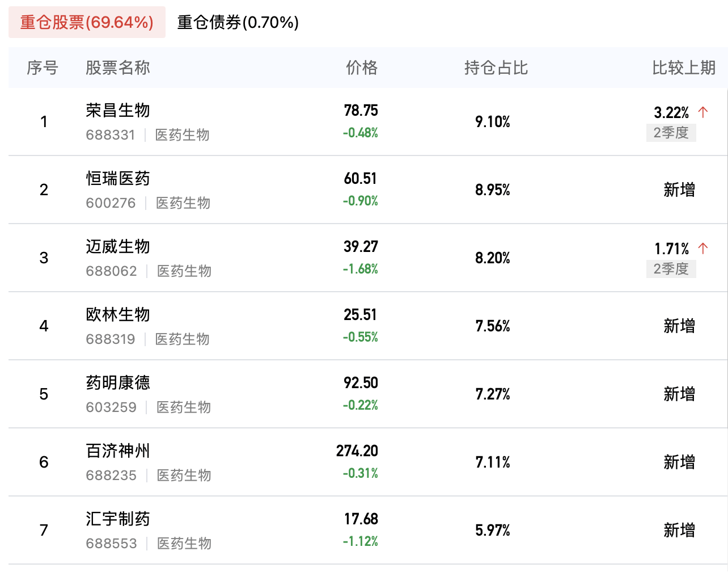Screen dimensions: 728x572
Task: Switch to the 重仓股票 tab
Action: coord(87,23)
